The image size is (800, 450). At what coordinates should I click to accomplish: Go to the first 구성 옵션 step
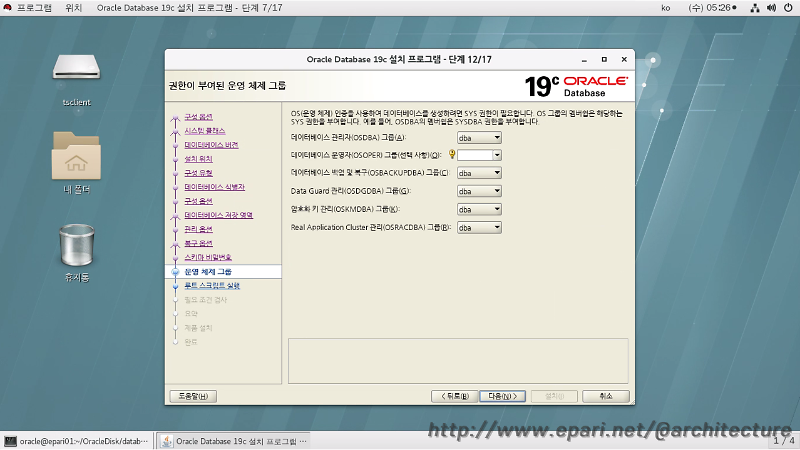198,117
